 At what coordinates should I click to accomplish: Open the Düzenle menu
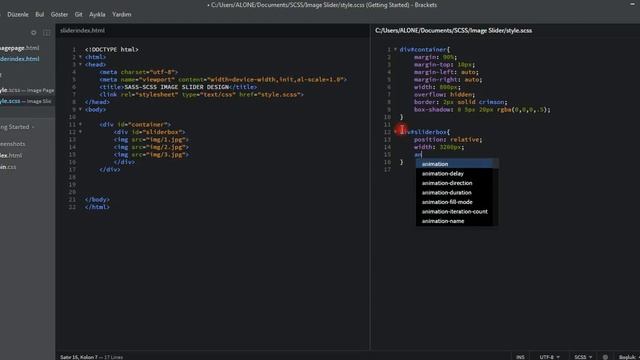click(x=18, y=14)
